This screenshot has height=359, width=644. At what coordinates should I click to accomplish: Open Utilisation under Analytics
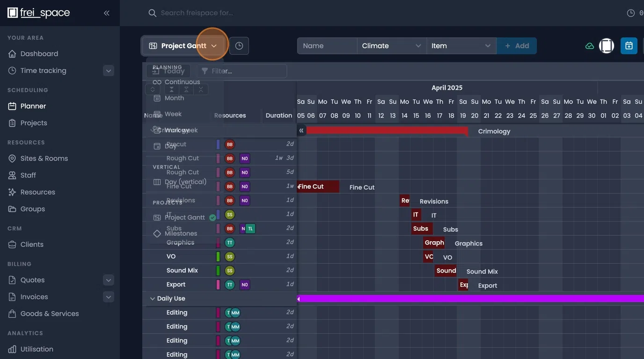pos(37,349)
